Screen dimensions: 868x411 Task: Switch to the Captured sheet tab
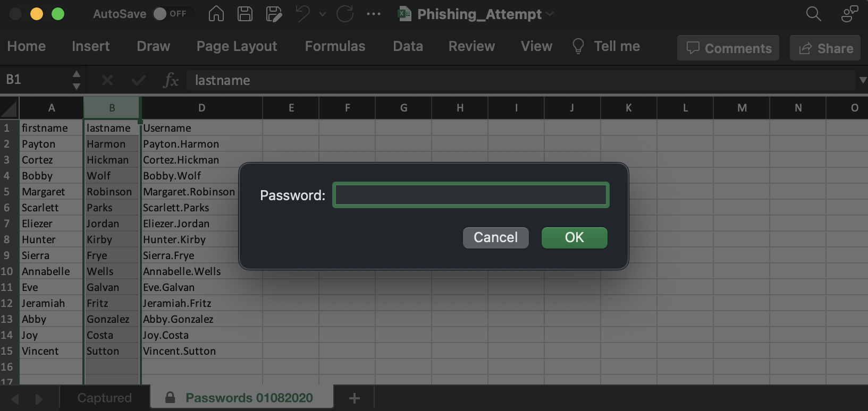point(104,398)
